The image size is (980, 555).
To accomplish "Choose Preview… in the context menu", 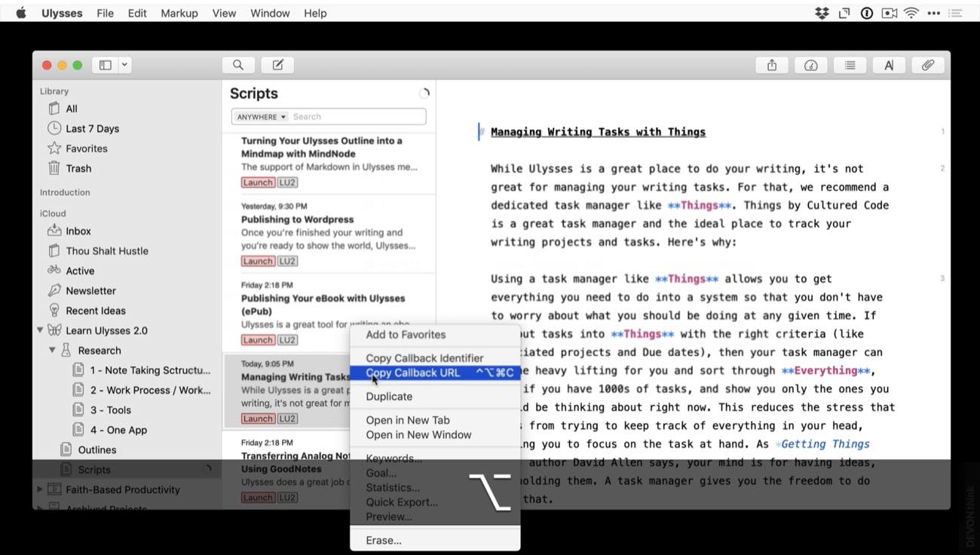I will (389, 517).
